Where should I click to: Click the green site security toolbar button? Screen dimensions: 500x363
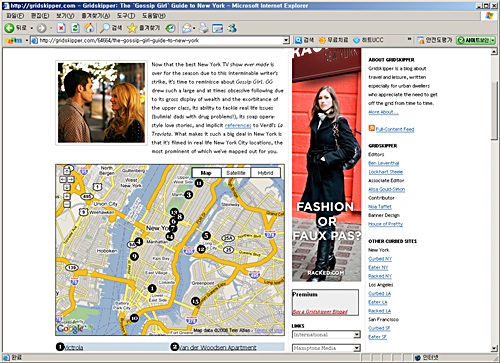pyautogui.click(x=476, y=40)
